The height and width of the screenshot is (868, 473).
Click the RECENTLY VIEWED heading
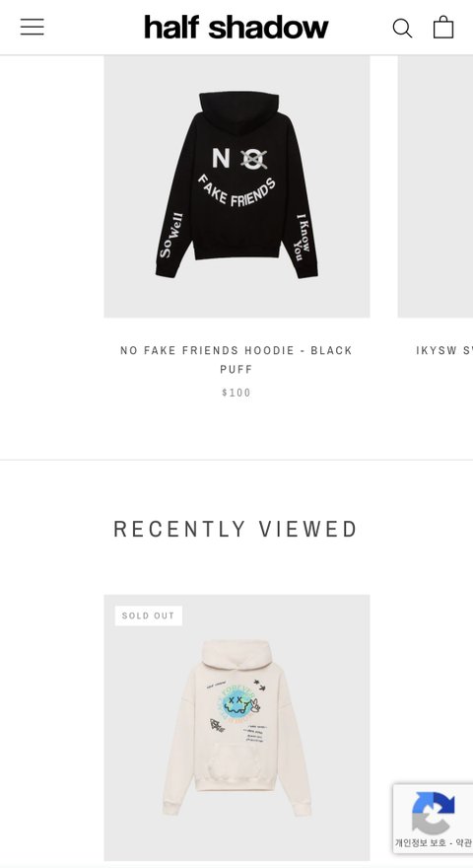tap(236, 530)
